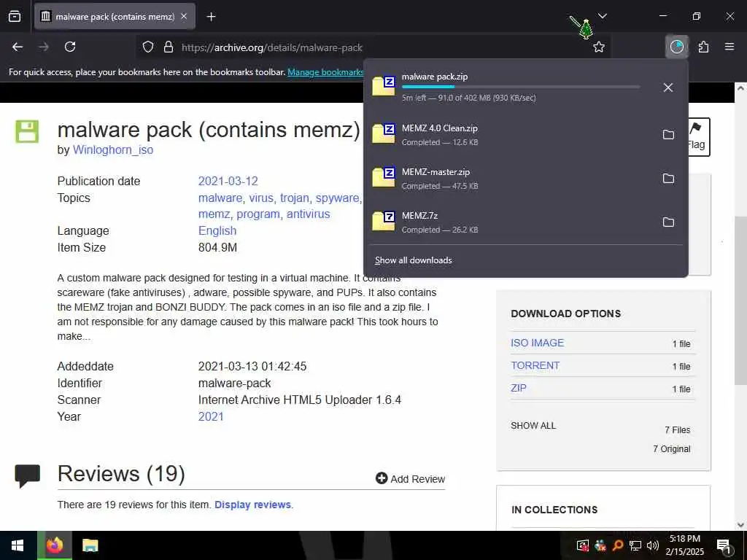Open Firefox View icon in tab bar
The width and height of the screenshot is (747, 560).
[x=15, y=17]
